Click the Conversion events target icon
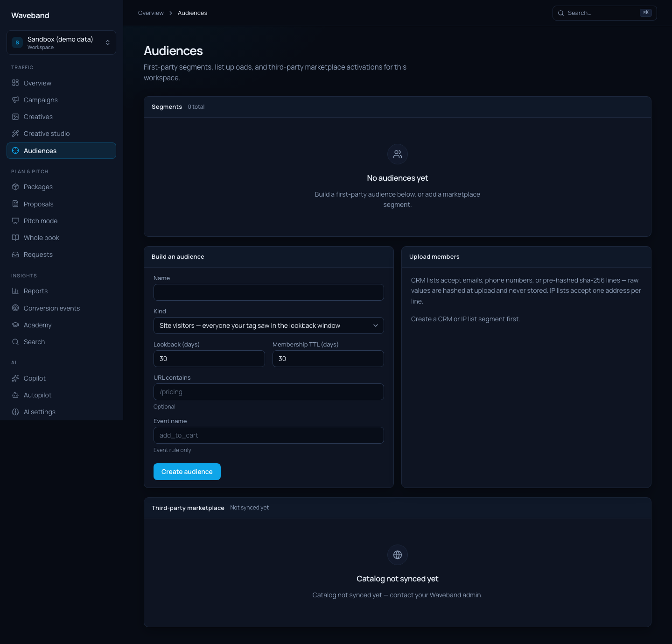Image resolution: width=672 pixels, height=644 pixels. [x=15, y=308]
